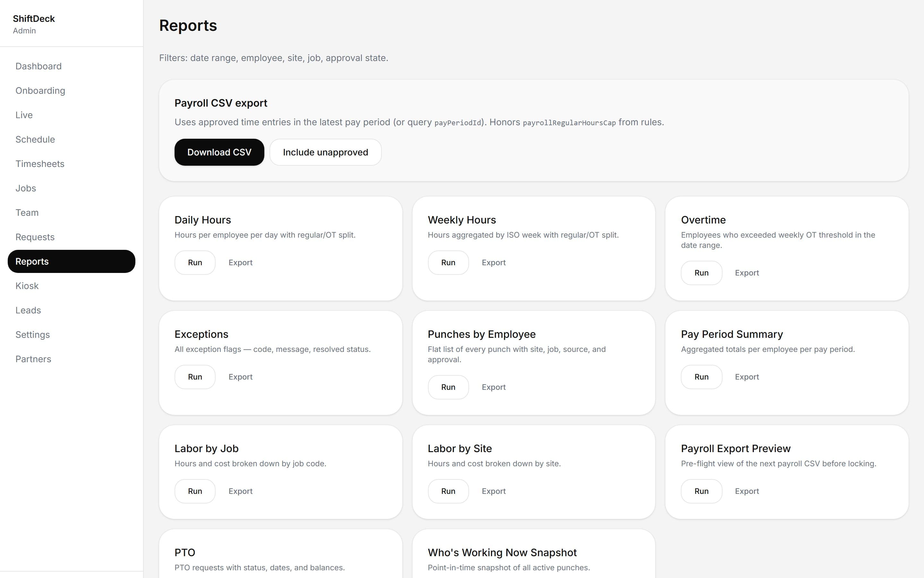Go to the Partners page
Viewport: 924px width, 578px height.
click(72, 359)
